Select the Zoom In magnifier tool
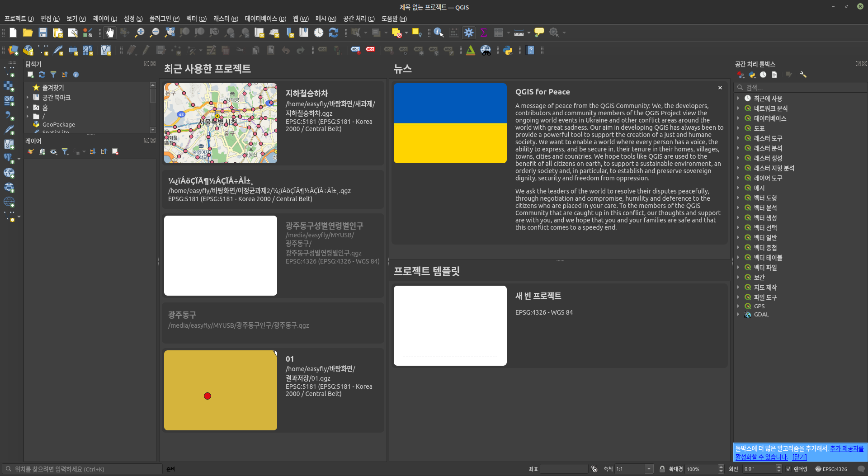This screenshot has height=476, width=868. pyautogui.click(x=140, y=33)
